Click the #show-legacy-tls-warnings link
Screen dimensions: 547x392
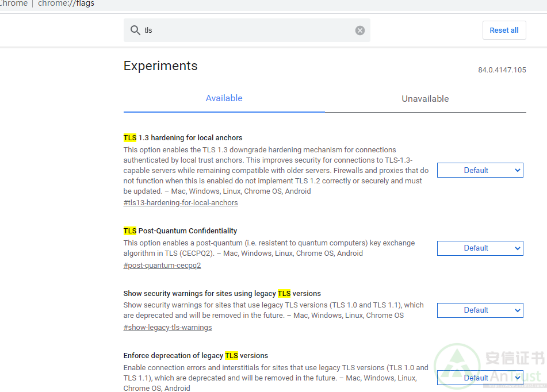(x=167, y=328)
